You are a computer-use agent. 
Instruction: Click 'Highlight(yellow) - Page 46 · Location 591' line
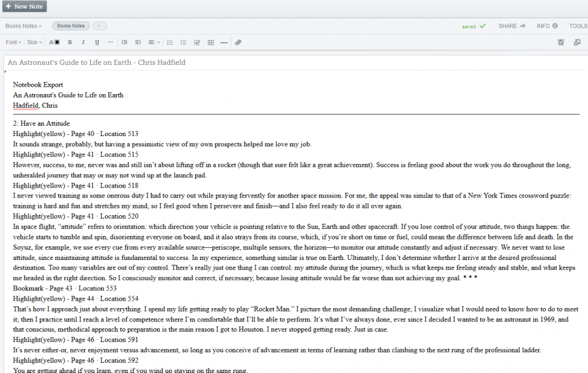pyautogui.click(x=75, y=340)
